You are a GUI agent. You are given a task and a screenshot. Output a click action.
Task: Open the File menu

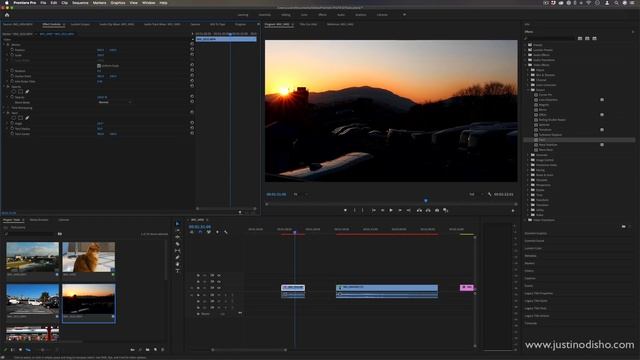point(43,3)
